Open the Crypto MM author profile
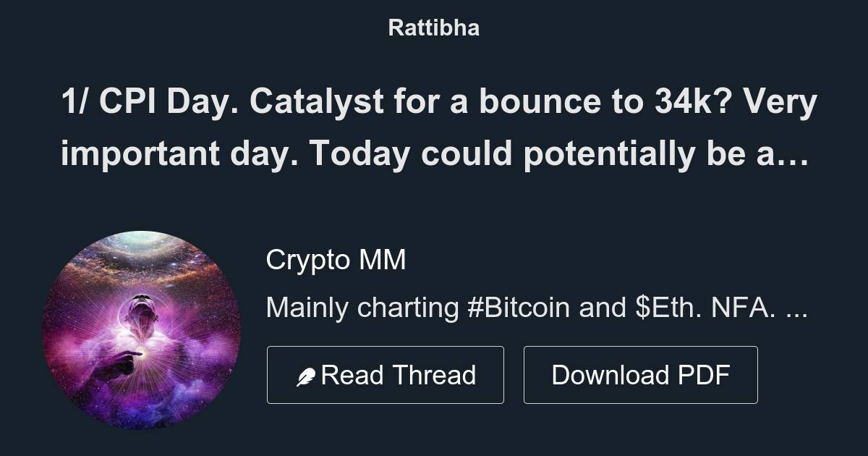This screenshot has height=456, width=868. coord(338,259)
